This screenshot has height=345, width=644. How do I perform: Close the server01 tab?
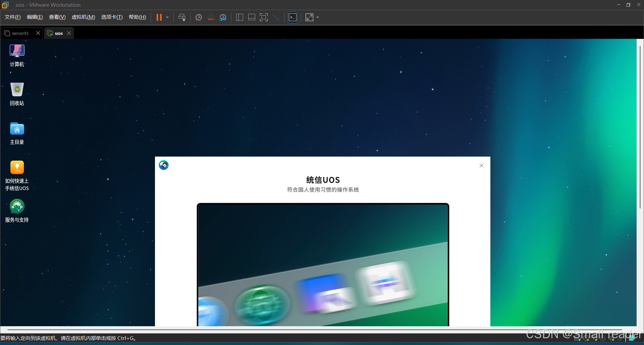coord(38,33)
